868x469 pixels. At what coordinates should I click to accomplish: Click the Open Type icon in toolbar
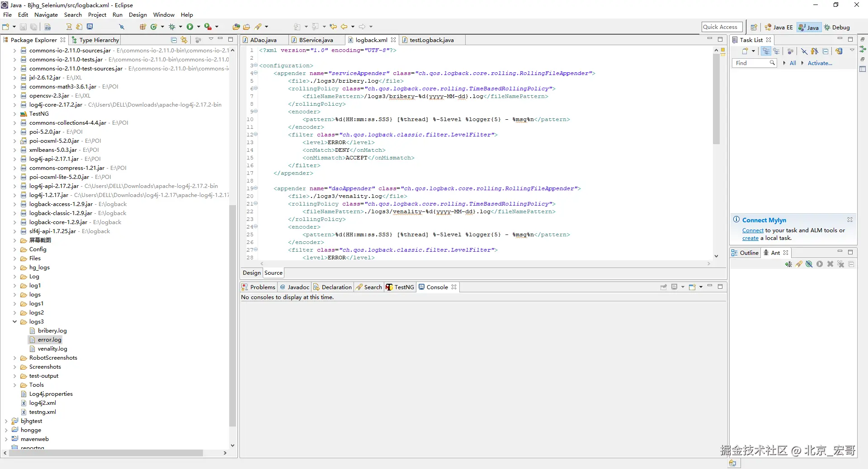coord(236,27)
